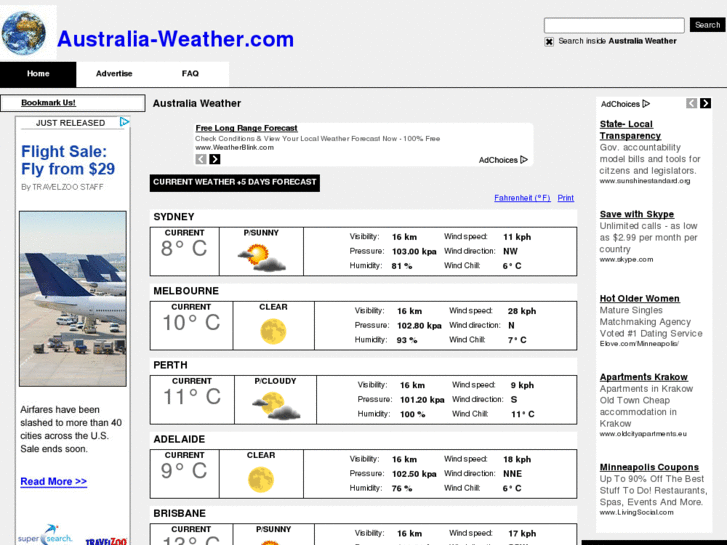
Task: Click the BRISBANE city heading
Action: [x=179, y=513]
